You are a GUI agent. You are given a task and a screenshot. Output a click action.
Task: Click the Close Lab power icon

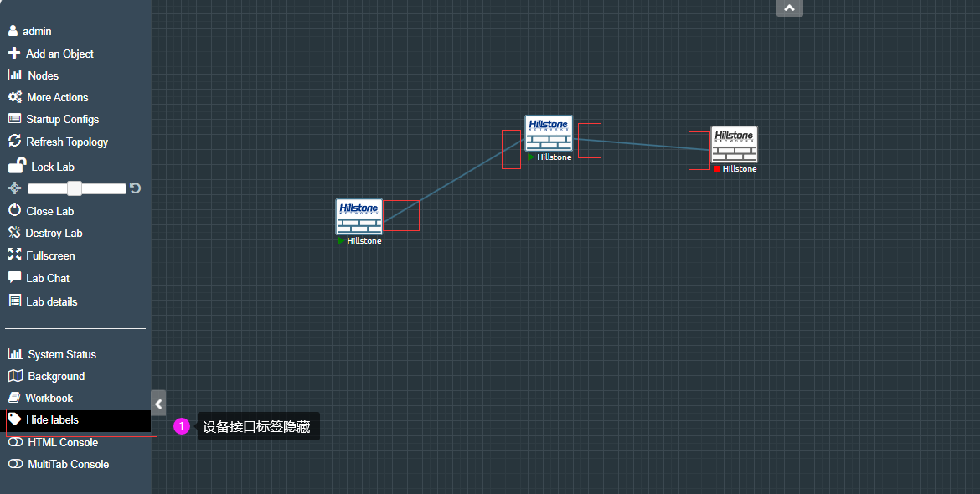click(14, 210)
